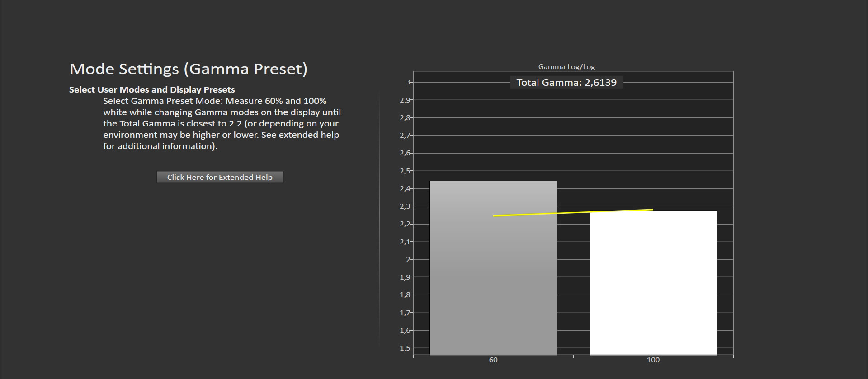
Task: Click the 1,5 tick label on the y-axis
Action: [405, 348]
